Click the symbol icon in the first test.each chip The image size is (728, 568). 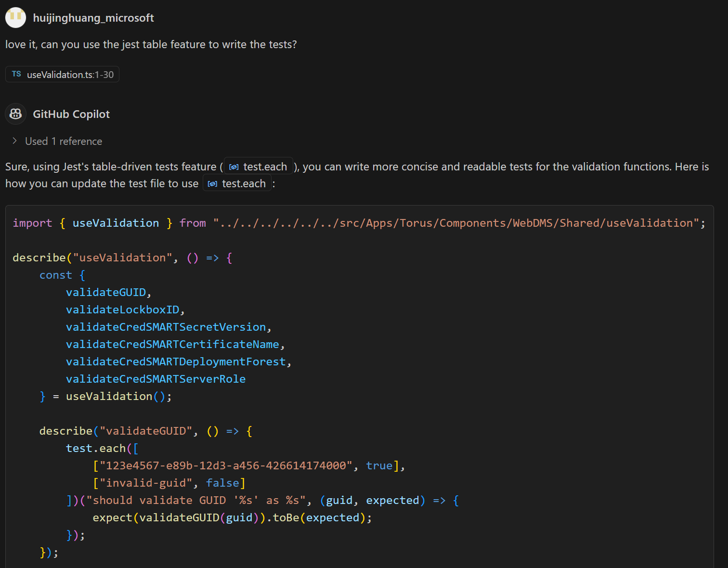click(x=234, y=167)
